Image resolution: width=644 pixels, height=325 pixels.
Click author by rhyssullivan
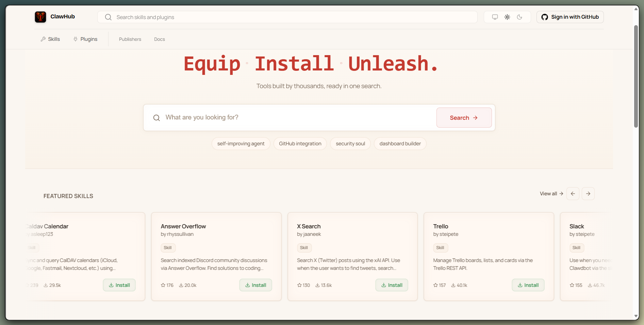(x=177, y=234)
